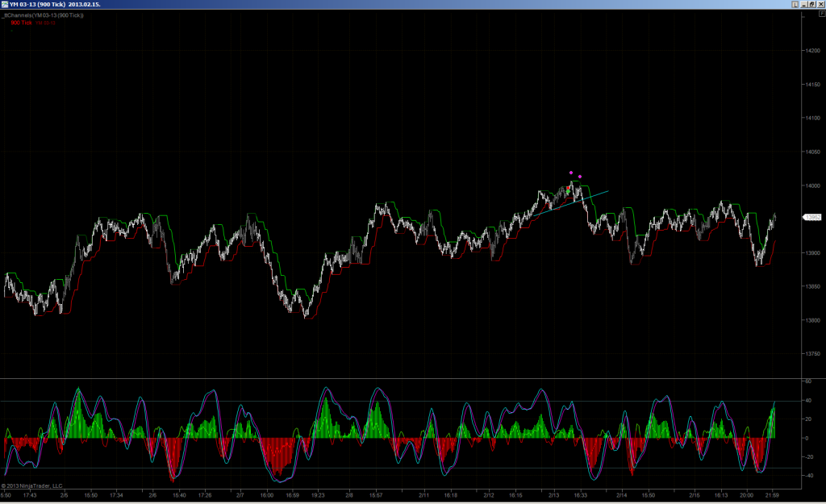The height and width of the screenshot is (504, 826).
Task: Toggle the F fixed-scale icon above price axis
Action: (822, 14)
